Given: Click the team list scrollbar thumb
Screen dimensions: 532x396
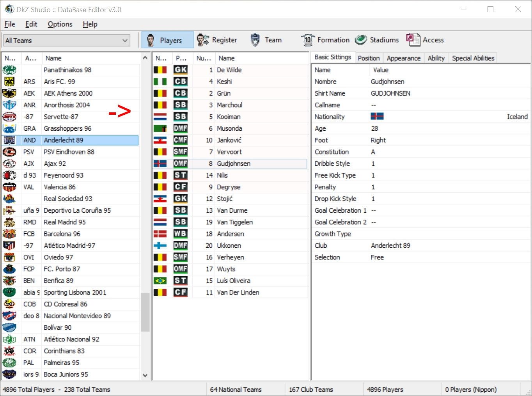Looking at the screenshot, I should point(145,312).
